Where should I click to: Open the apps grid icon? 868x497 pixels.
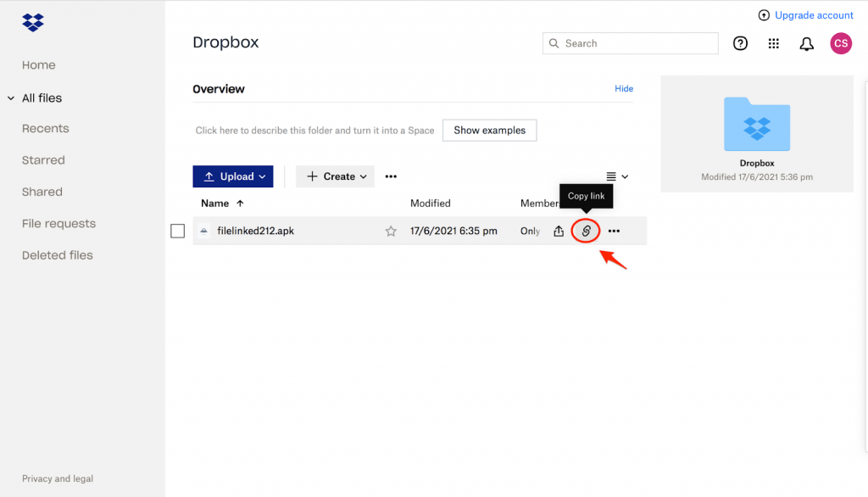tap(773, 43)
